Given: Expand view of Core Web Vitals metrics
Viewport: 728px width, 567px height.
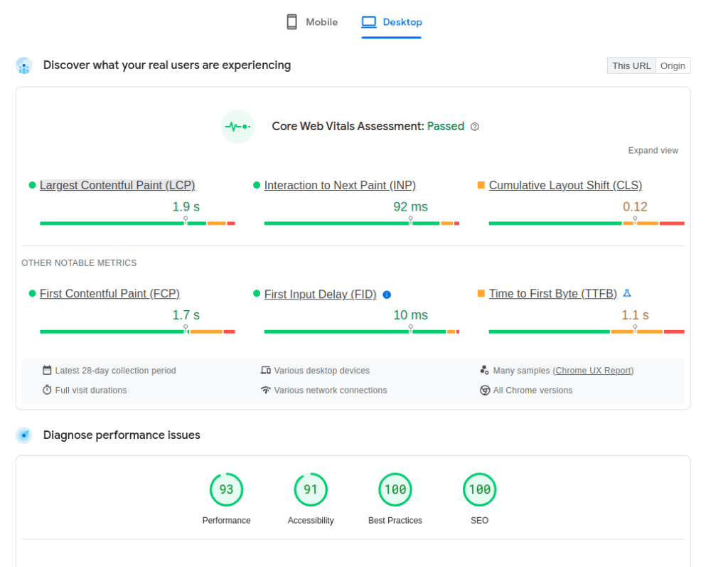Looking at the screenshot, I should pos(653,151).
